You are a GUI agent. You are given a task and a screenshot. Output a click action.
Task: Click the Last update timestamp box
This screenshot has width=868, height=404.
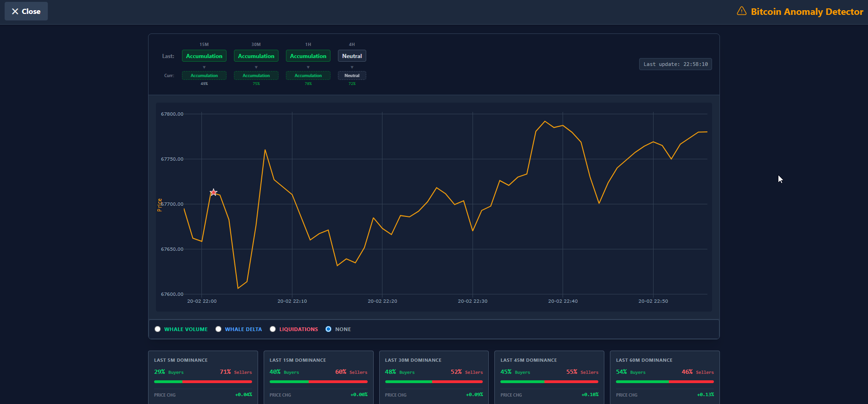[675, 64]
